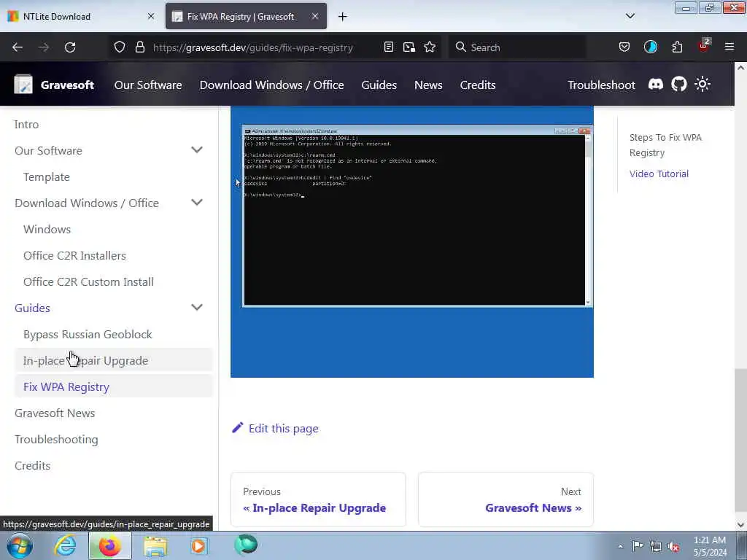
Task: Open Our Software in the top navbar
Action: pyautogui.click(x=147, y=85)
